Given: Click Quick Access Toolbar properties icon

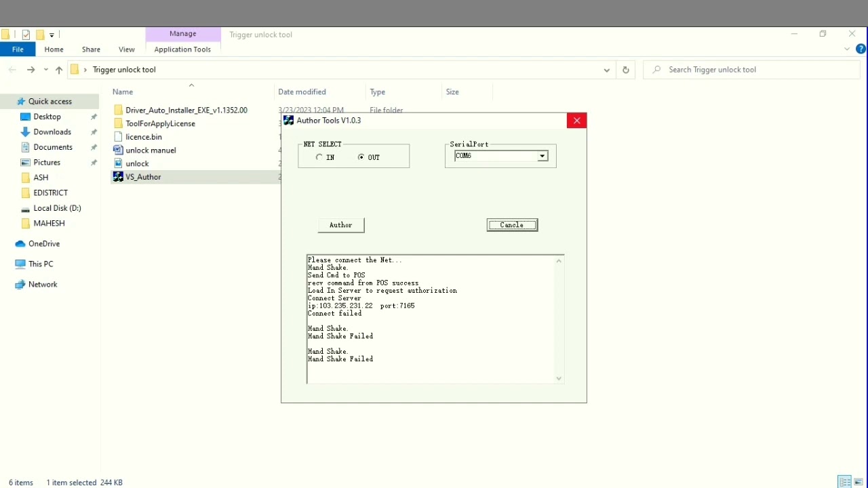Looking at the screenshot, I should click(26, 35).
